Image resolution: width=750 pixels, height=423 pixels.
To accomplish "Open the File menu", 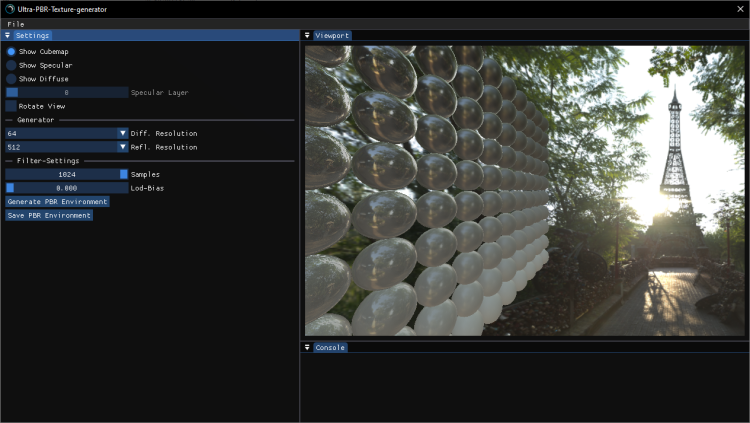I will pyautogui.click(x=16, y=24).
